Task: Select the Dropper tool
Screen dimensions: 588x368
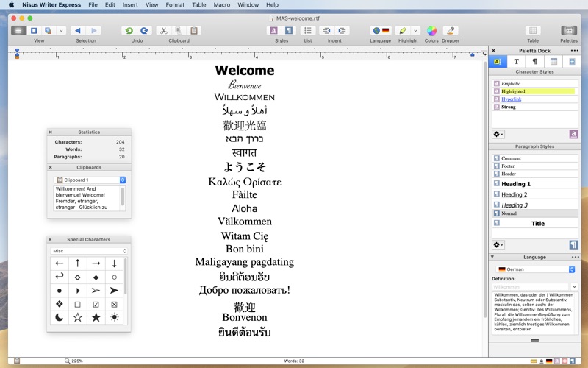Action: pyautogui.click(x=451, y=30)
